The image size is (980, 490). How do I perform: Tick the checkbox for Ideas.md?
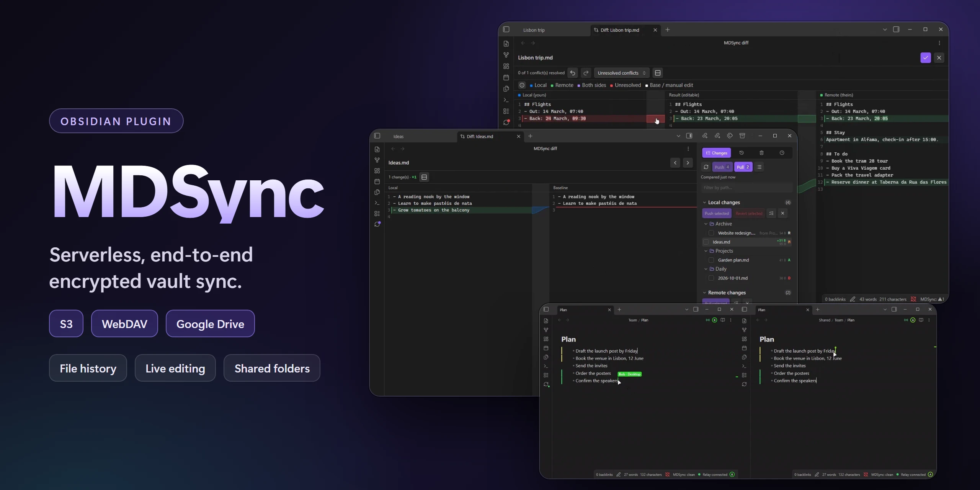[x=706, y=242]
